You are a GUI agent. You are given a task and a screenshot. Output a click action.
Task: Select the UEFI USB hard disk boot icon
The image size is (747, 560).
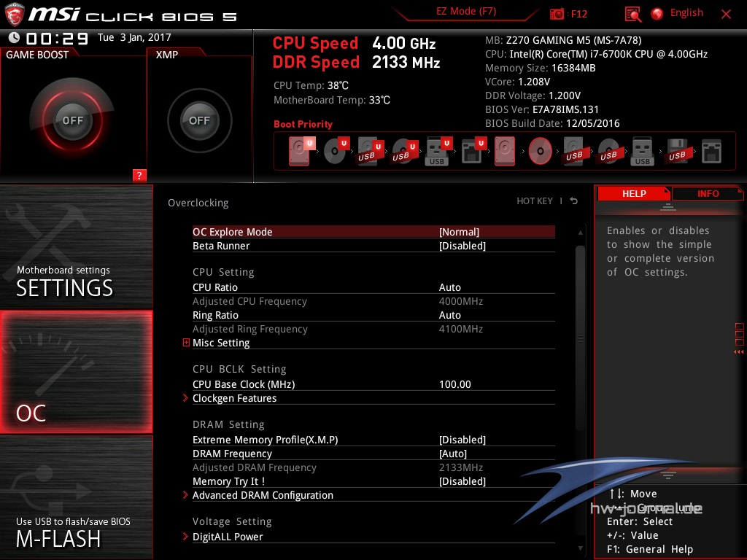370,151
